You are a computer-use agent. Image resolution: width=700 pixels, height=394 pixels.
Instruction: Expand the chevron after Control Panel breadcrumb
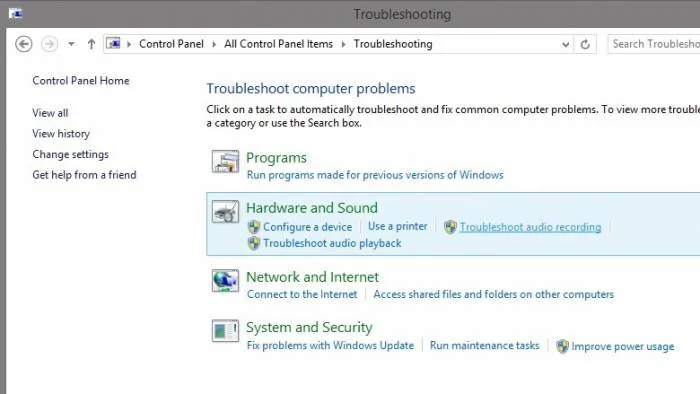[x=214, y=44]
